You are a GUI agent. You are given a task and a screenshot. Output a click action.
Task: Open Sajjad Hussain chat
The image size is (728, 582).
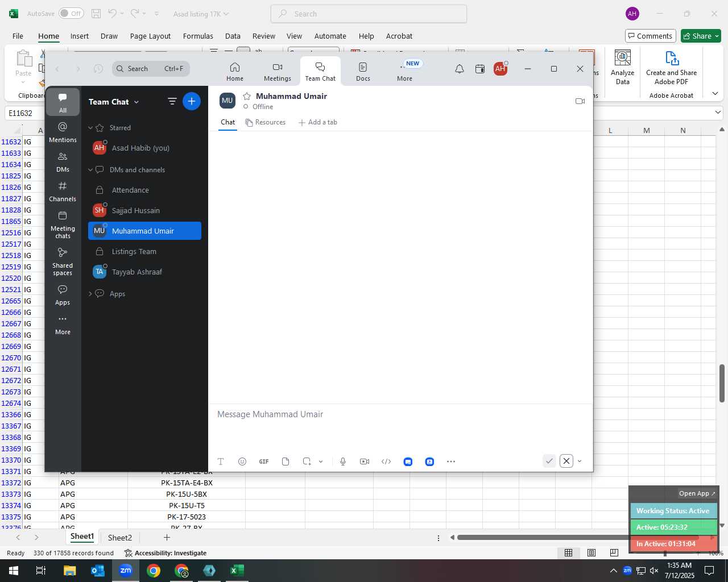[144, 210]
